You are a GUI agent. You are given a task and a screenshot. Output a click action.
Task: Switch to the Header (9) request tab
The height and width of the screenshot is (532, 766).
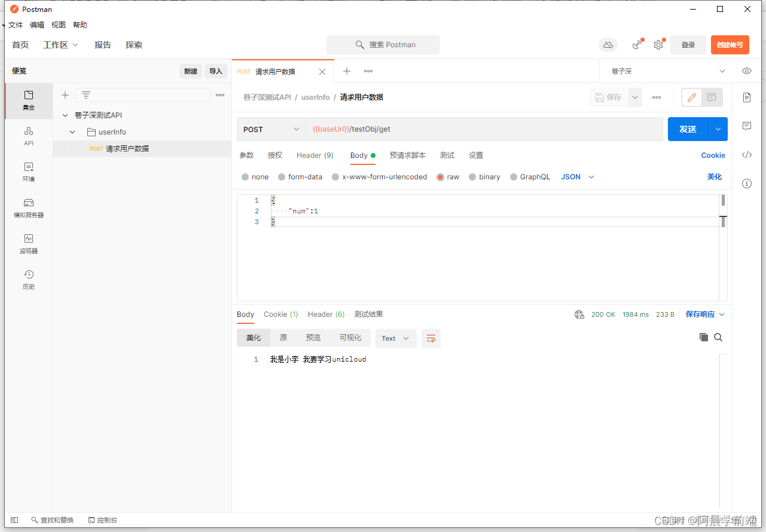click(315, 155)
